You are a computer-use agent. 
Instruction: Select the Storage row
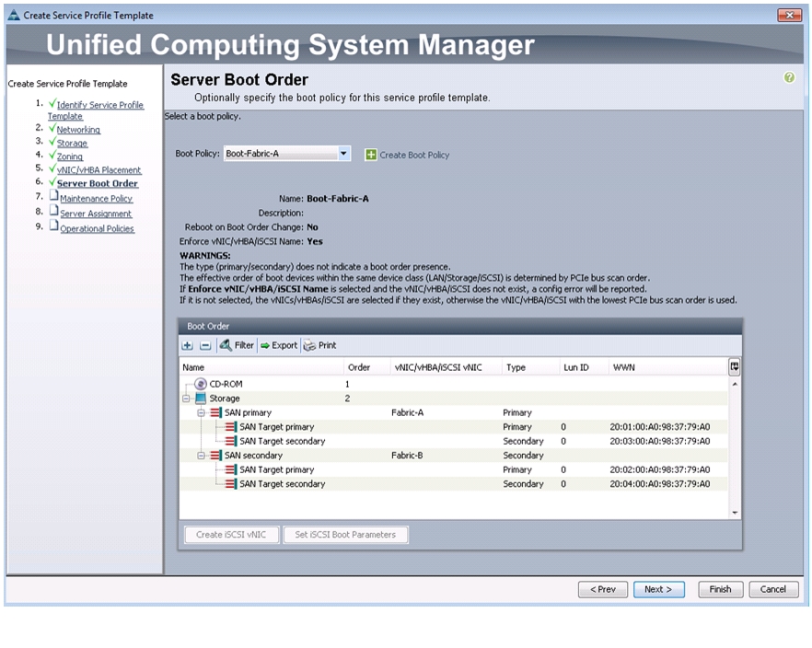[x=453, y=399]
